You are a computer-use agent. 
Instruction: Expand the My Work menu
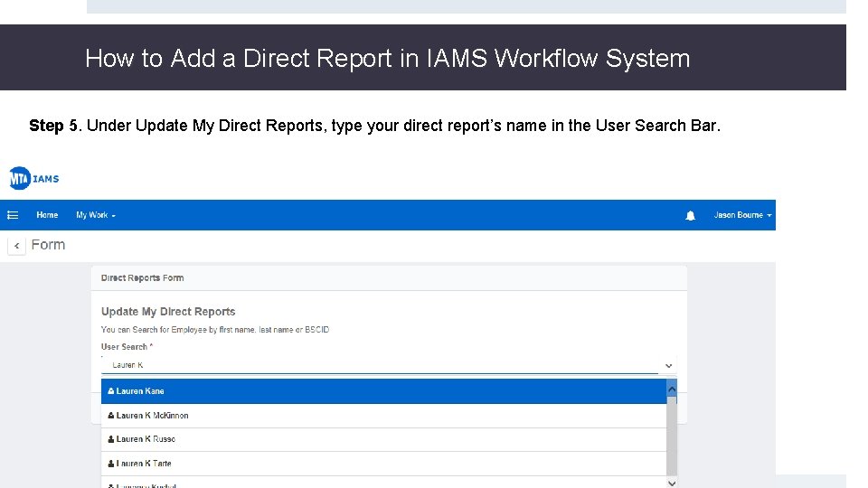tap(96, 215)
